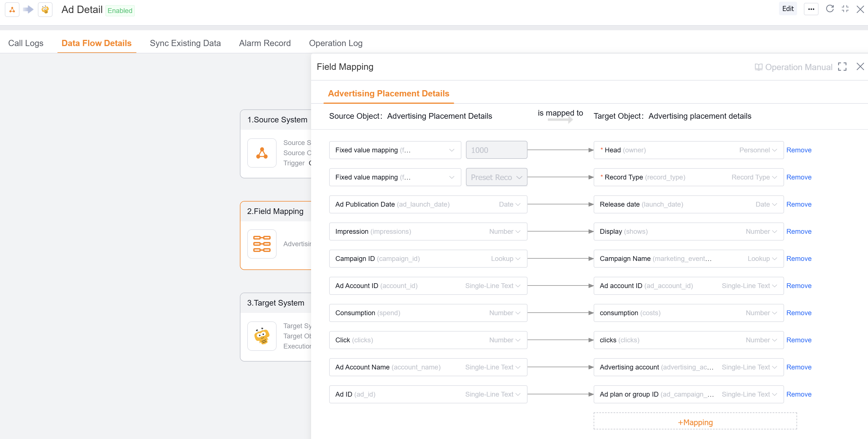Click the source system orange icon

point(262,153)
